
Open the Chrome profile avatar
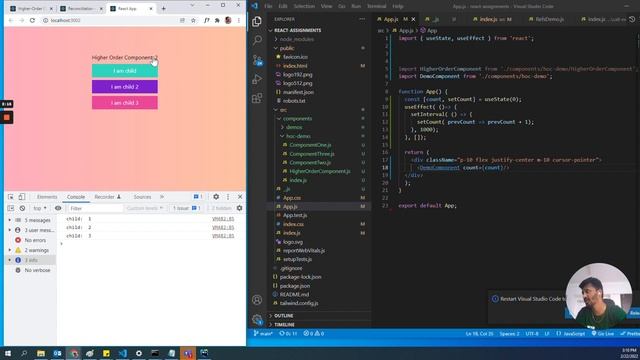[228, 20]
